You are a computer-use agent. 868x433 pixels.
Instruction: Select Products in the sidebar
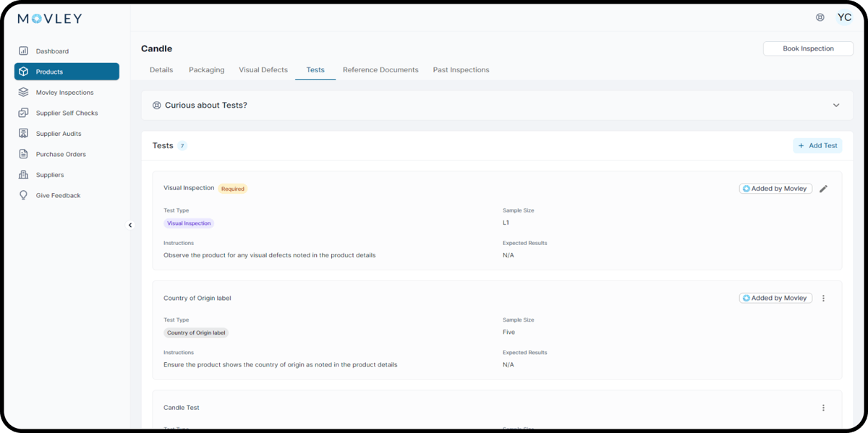click(x=67, y=72)
